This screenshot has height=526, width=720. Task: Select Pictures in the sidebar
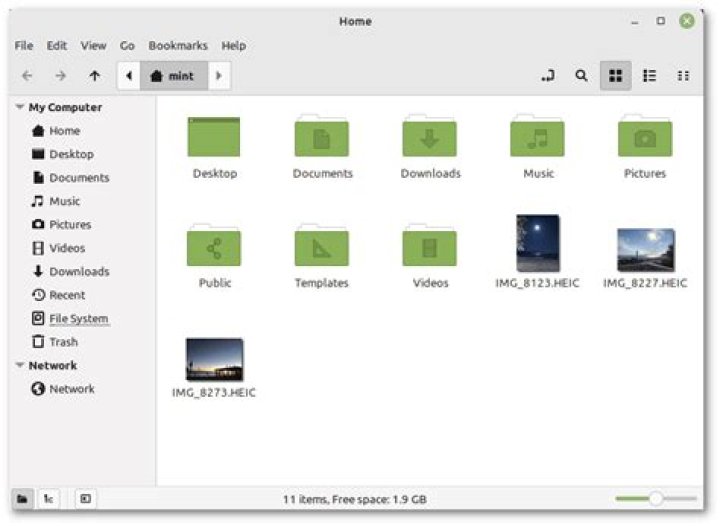[x=62, y=224]
